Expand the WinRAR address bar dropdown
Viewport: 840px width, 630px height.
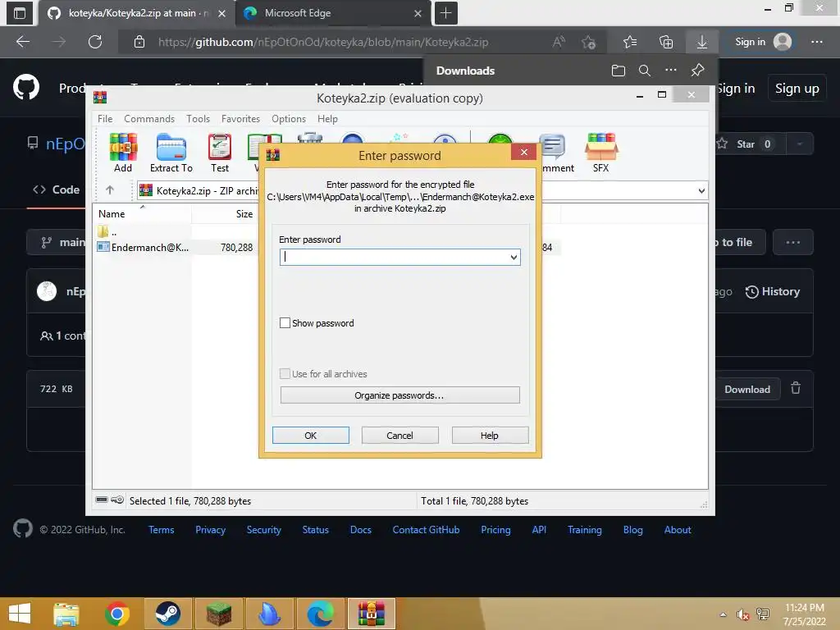701,190
